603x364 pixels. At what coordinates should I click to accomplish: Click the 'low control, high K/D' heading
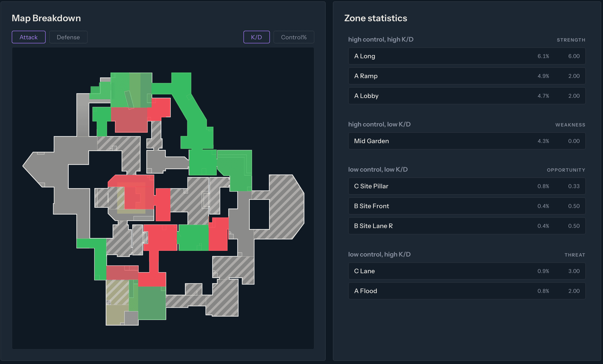379,254
